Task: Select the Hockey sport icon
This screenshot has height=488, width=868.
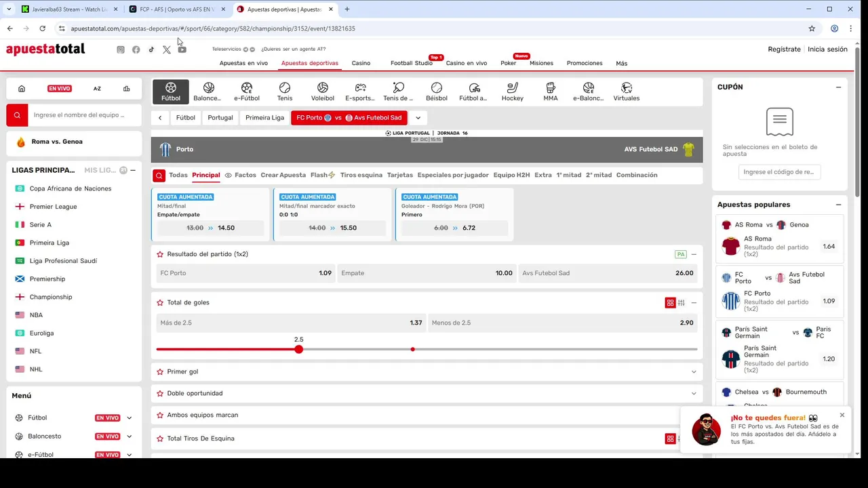Action: tap(513, 91)
